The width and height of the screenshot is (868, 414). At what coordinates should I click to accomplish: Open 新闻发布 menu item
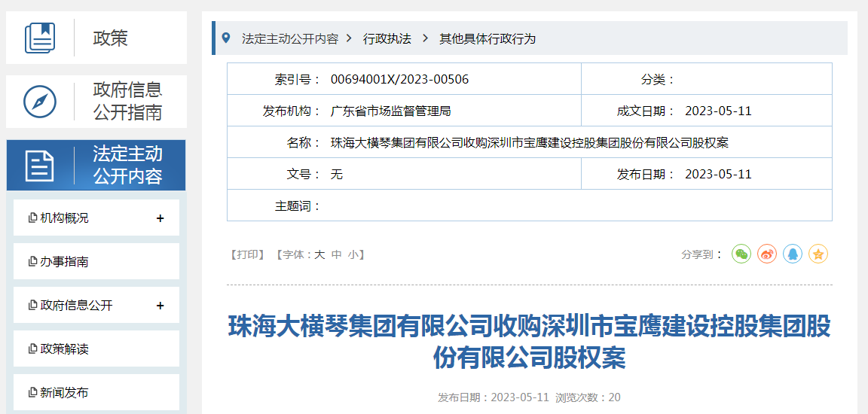tap(96, 392)
